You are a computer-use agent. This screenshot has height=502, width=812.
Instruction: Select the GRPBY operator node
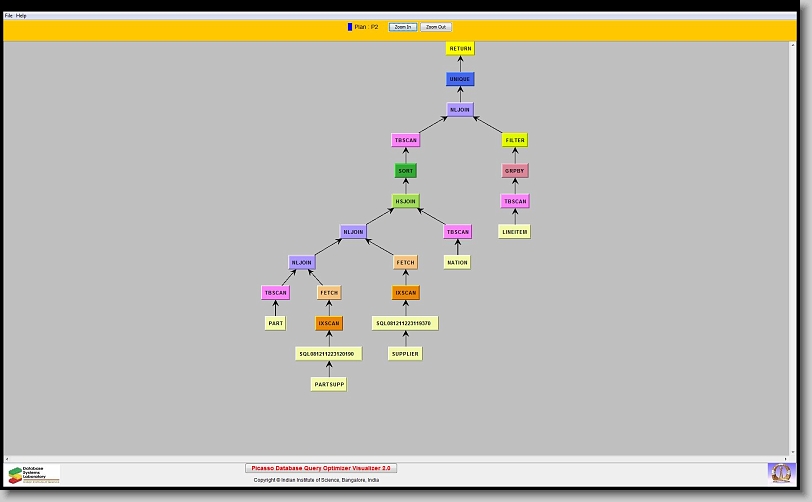pyautogui.click(x=515, y=171)
